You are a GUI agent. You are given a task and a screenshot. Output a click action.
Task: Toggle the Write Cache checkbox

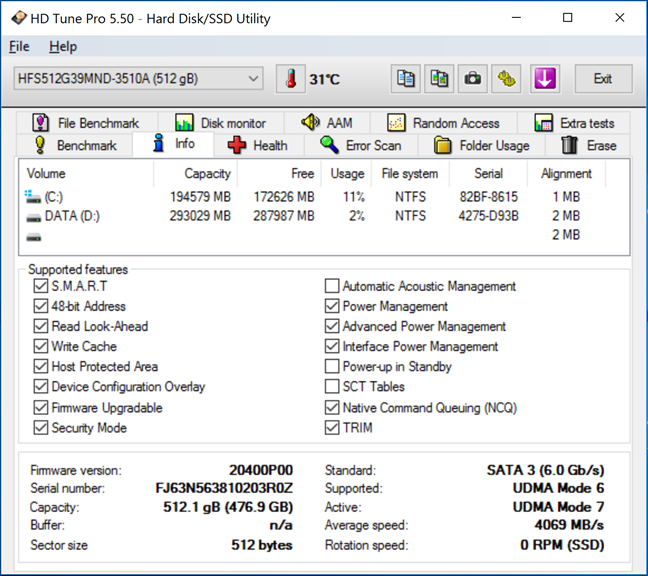tap(40, 346)
